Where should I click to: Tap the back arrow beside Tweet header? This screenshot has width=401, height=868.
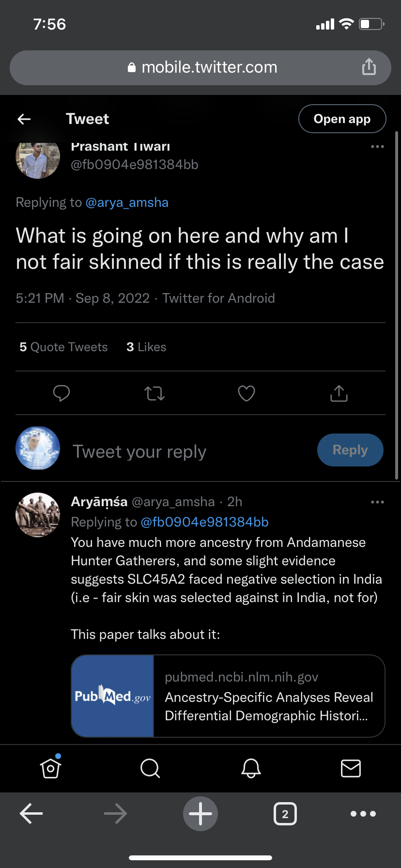click(24, 119)
